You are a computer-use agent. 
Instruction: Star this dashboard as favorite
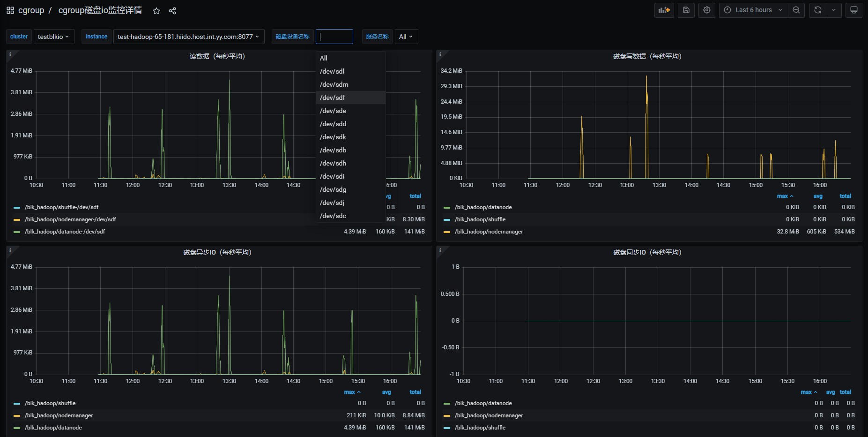tap(156, 11)
